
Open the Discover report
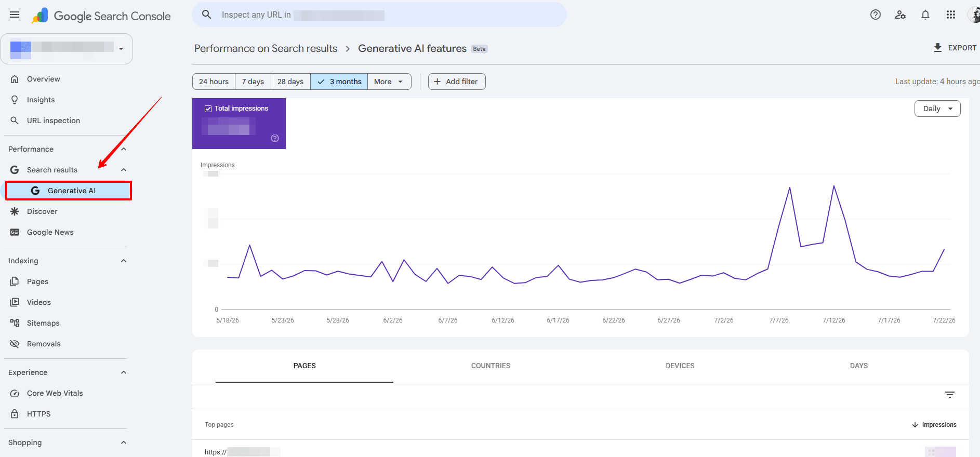click(x=42, y=211)
